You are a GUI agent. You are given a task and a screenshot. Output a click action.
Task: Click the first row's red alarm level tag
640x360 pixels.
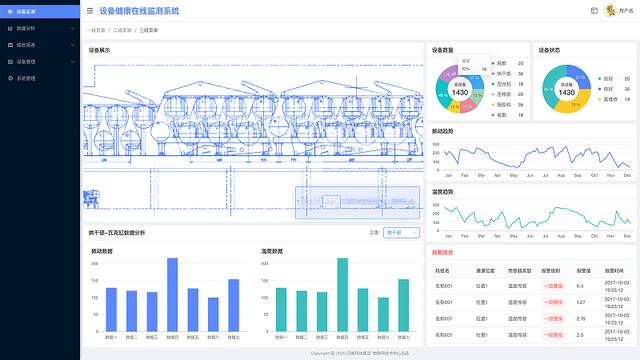pyautogui.click(x=553, y=286)
